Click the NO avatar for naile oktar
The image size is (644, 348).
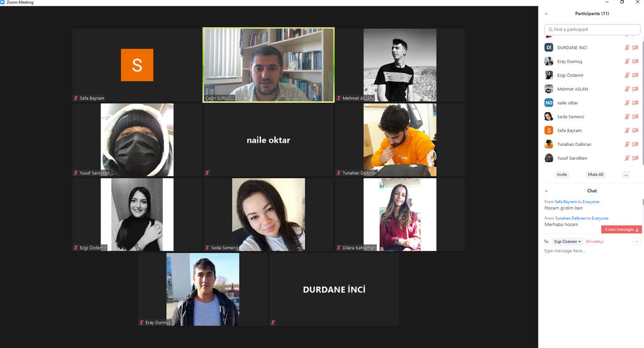tap(548, 103)
